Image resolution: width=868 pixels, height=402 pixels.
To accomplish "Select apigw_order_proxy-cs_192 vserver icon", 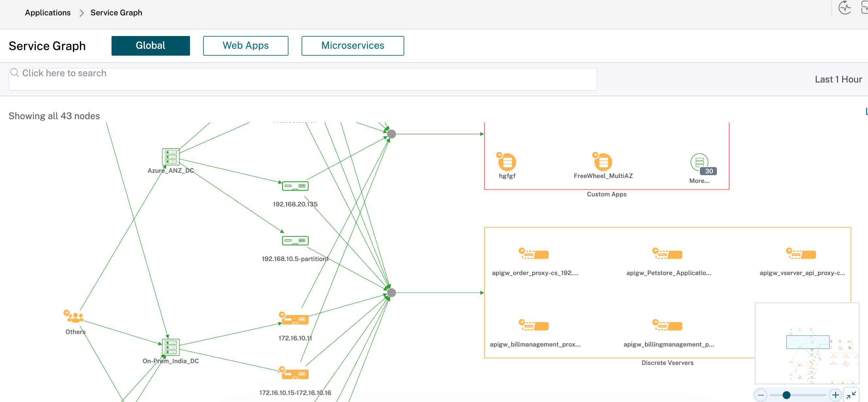I will click(x=534, y=254).
